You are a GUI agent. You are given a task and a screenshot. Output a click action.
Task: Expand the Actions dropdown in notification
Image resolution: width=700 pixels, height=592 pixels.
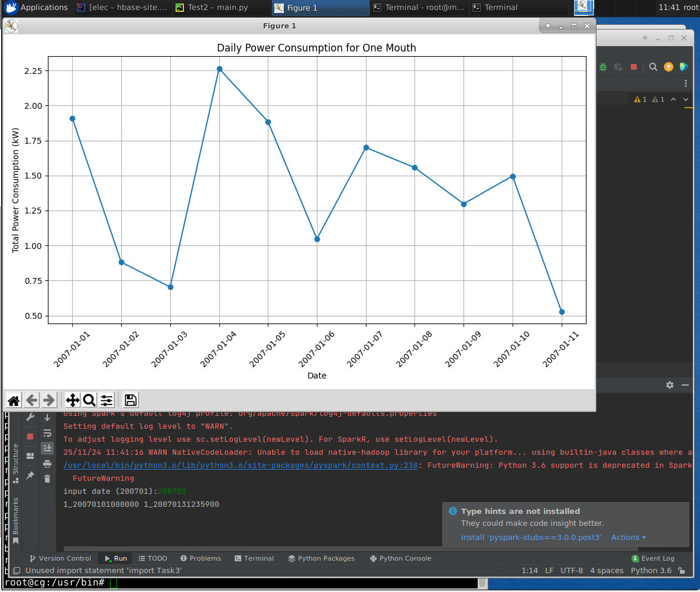[x=628, y=537]
